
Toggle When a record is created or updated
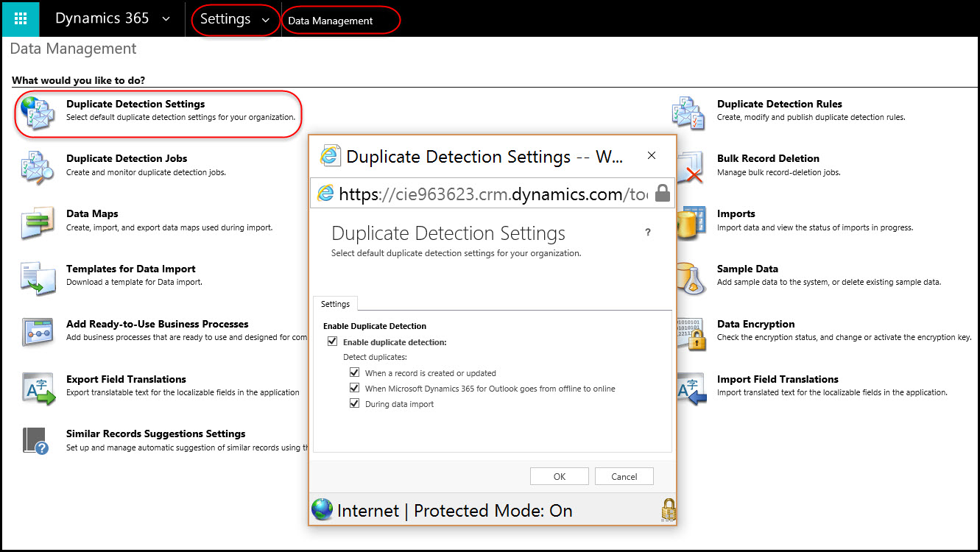(355, 372)
